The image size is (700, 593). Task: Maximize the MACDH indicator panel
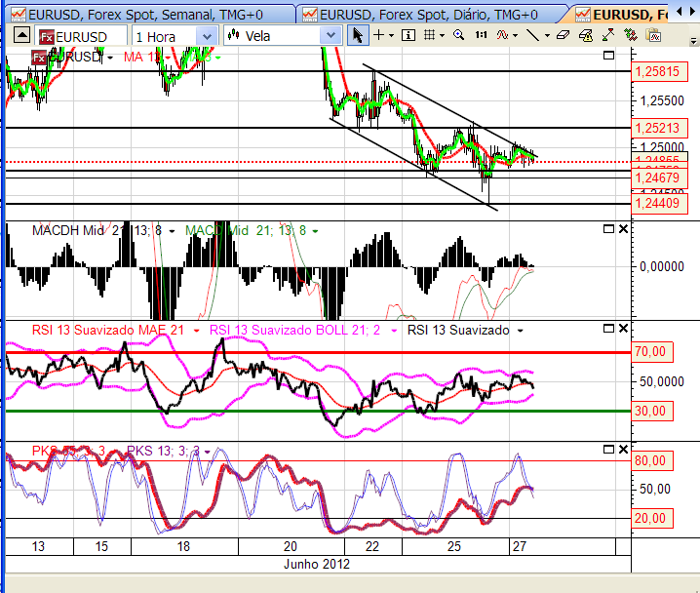point(608,229)
